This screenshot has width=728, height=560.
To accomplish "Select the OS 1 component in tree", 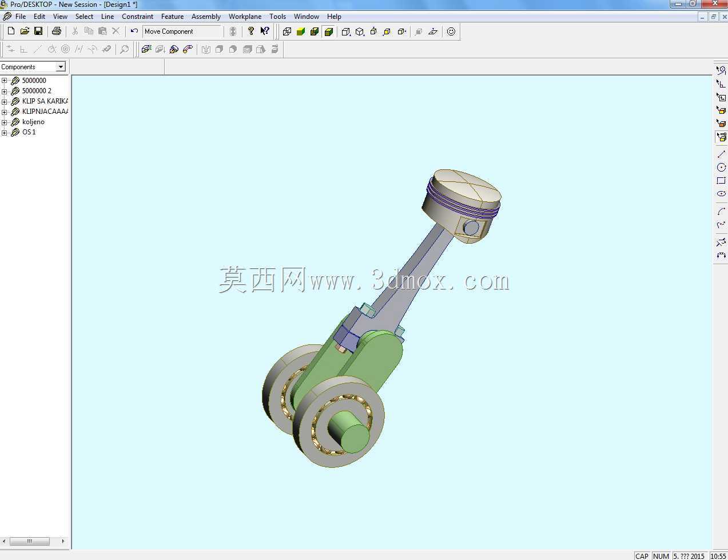I will pos(29,132).
